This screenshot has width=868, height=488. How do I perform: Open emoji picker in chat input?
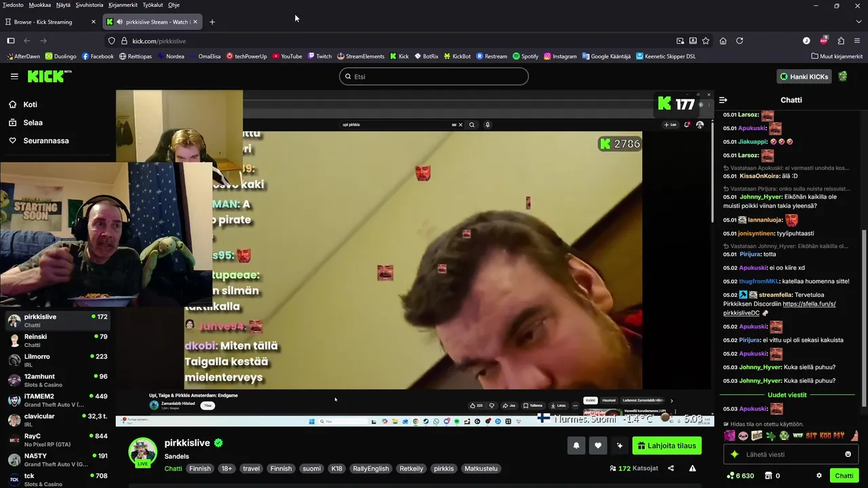click(848, 454)
